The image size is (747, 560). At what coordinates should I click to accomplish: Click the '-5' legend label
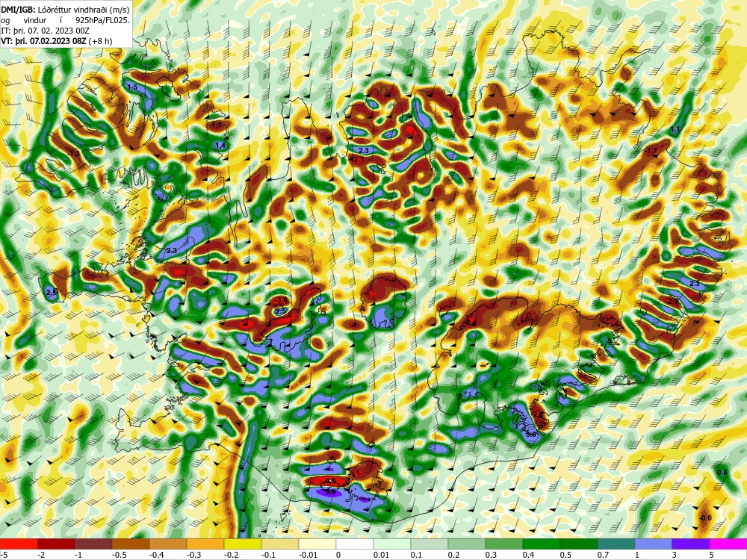4,554
